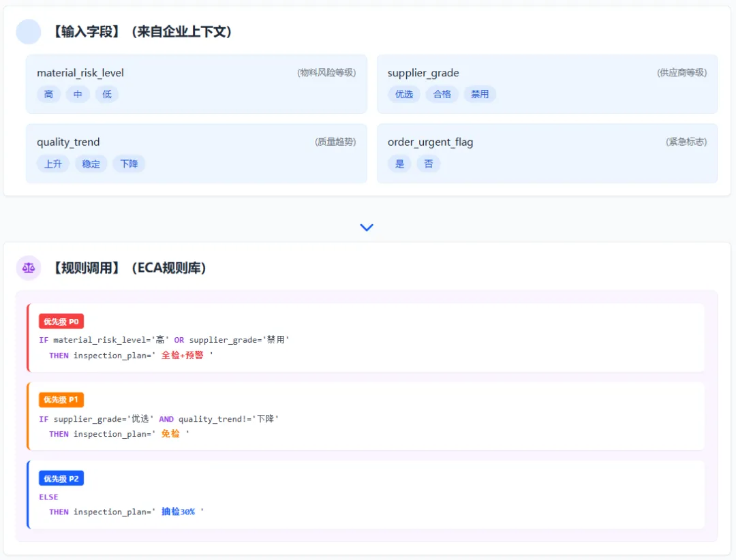This screenshot has height=560, width=736.
Task: Select the 高 risk level chip
Action: tap(49, 94)
